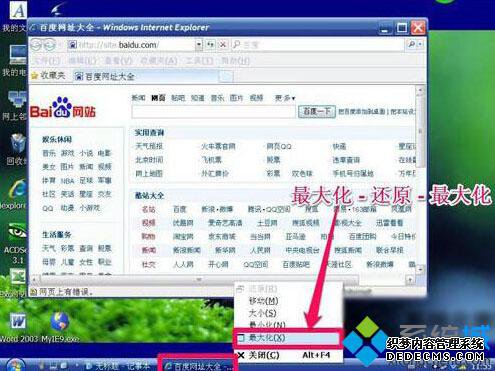Screen dimensions: 495x371
Task: Select 移动(M) in the context menu
Action: coord(263,301)
